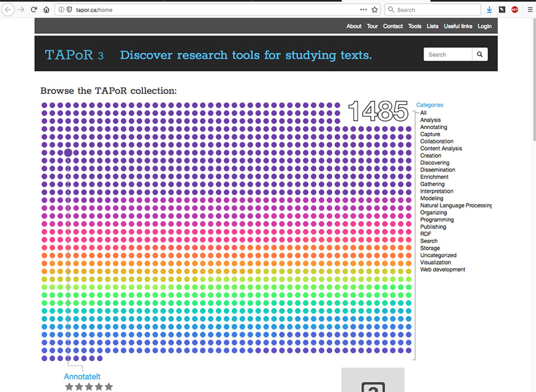536x392 pixels.
Task: Focus the TAPoR site search box
Action: pyautogui.click(x=448, y=54)
